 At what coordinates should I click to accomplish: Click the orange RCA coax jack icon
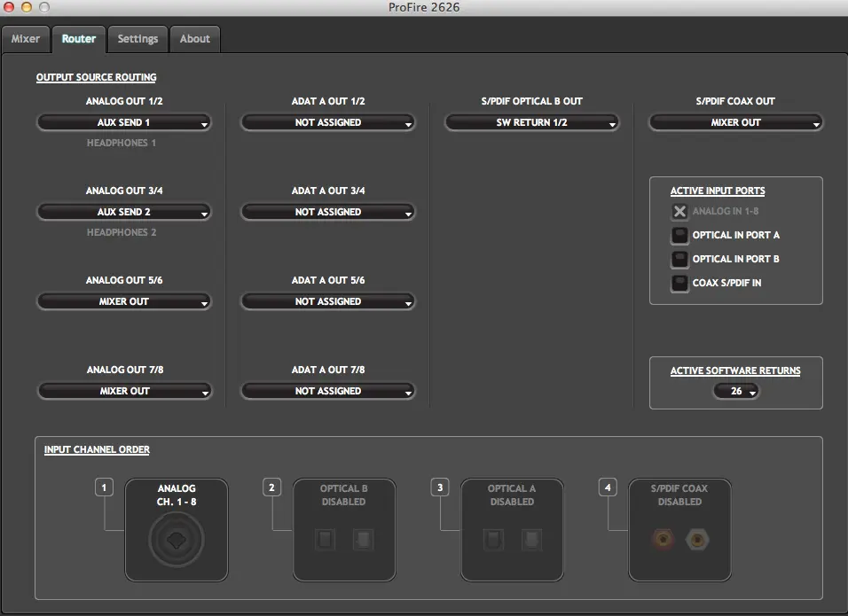663,539
